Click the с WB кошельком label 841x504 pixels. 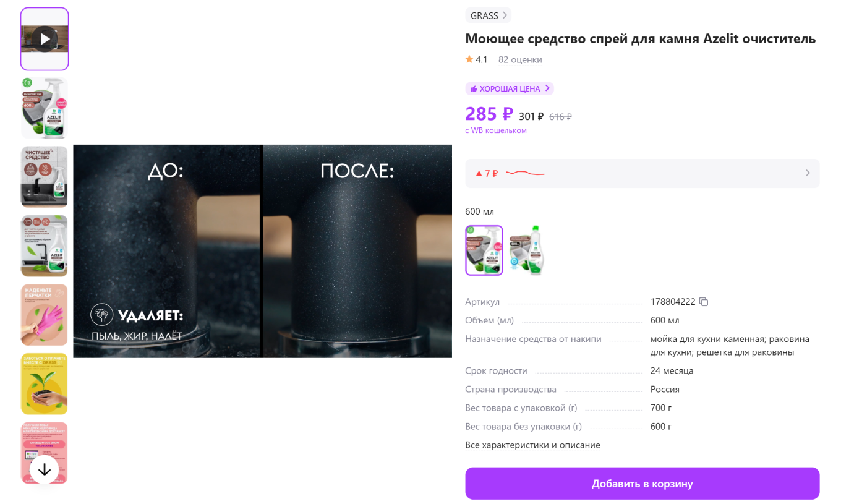(x=496, y=130)
